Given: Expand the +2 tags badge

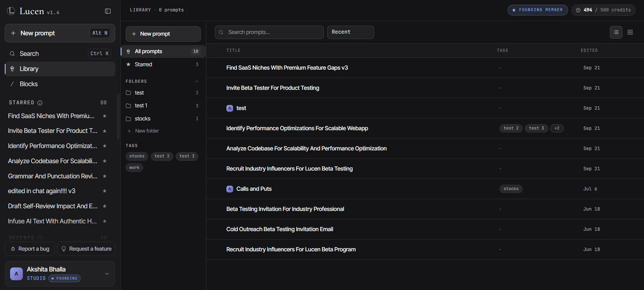Looking at the screenshot, I should [x=557, y=128].
